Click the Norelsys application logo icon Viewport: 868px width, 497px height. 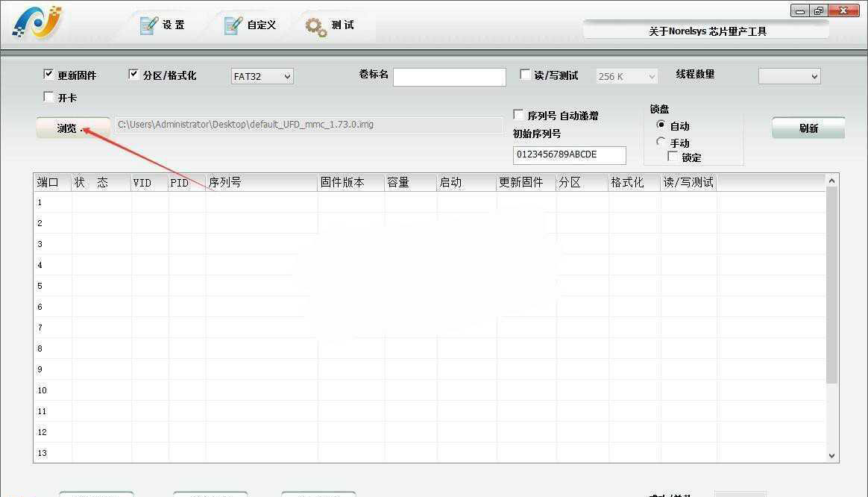37,23
